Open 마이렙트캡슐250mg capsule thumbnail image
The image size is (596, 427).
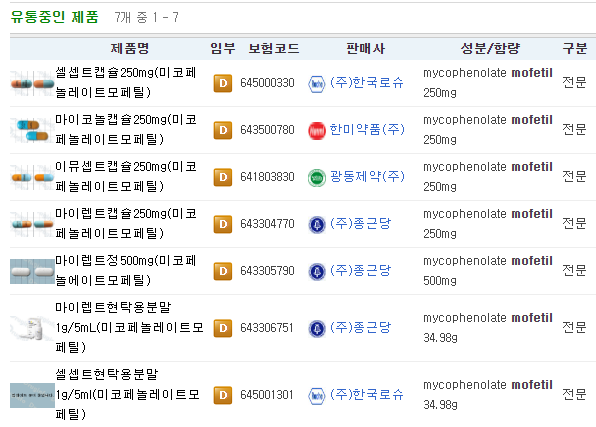coord(32,224)
